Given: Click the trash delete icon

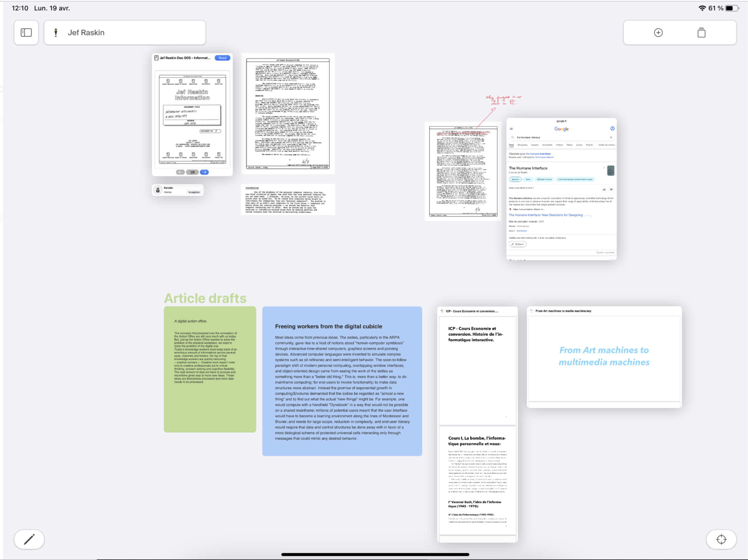Looking at the screenshot, I should 701,33.
